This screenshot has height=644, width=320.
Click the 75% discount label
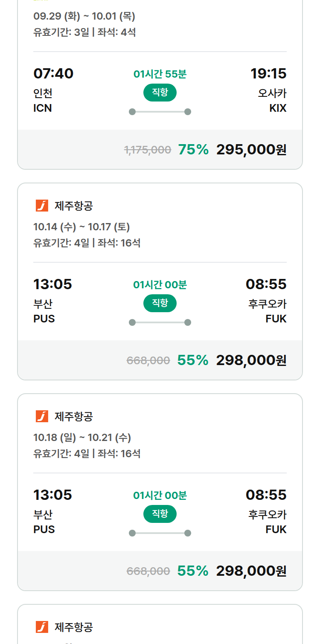click(193, 150)
